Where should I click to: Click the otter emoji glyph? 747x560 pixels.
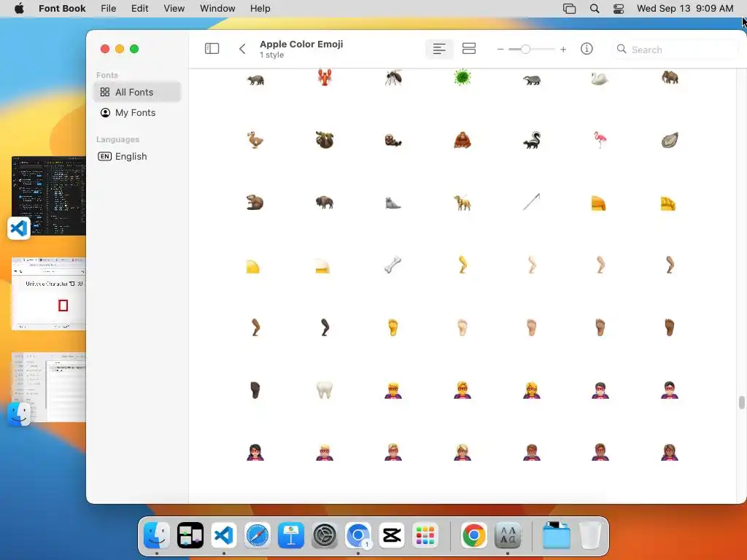pyautogui.click(x=393, y=141)
